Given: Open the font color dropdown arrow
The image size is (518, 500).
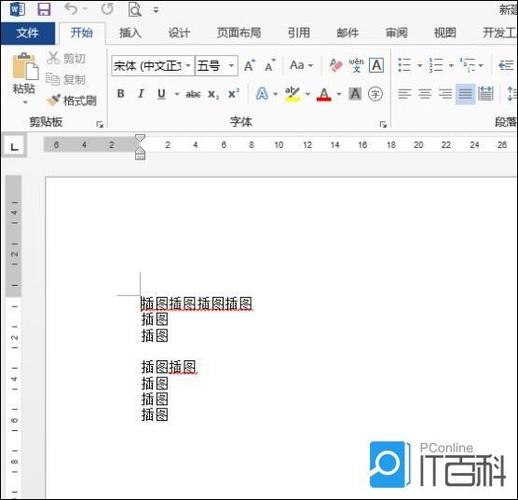Looking at the screenshot, I should 339,94.
